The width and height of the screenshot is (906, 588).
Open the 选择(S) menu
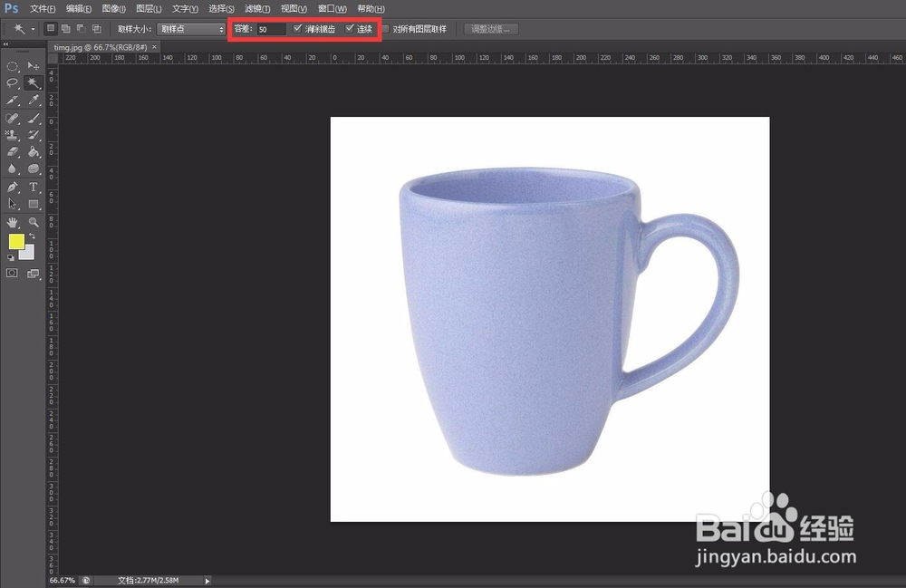coord(221,9)
